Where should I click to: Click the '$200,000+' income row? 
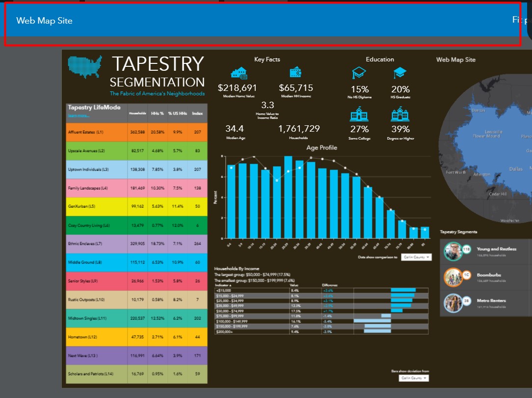click(x=321, y=332)
